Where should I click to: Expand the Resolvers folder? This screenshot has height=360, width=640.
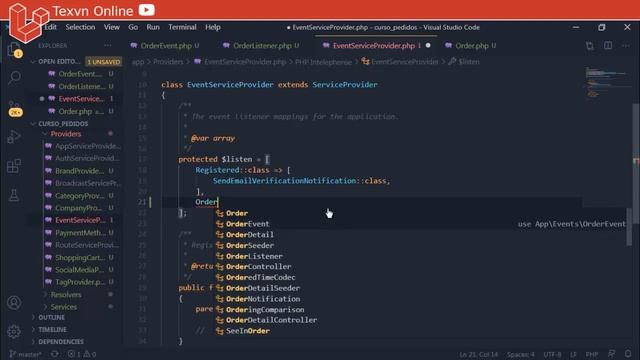point(66,294)
